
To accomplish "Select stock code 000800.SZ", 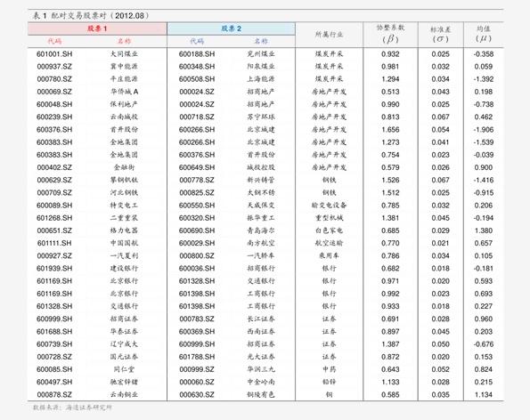I will click(x=197, y=256).
